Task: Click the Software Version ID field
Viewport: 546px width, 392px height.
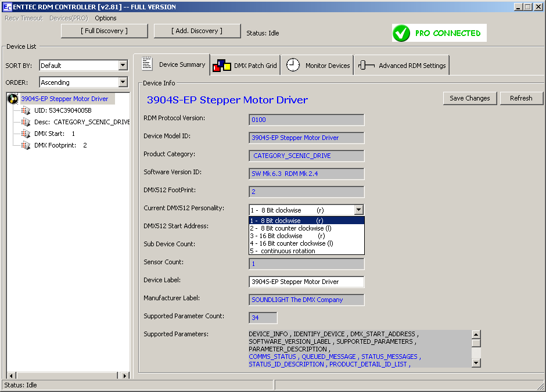Action: click(307, 174)
